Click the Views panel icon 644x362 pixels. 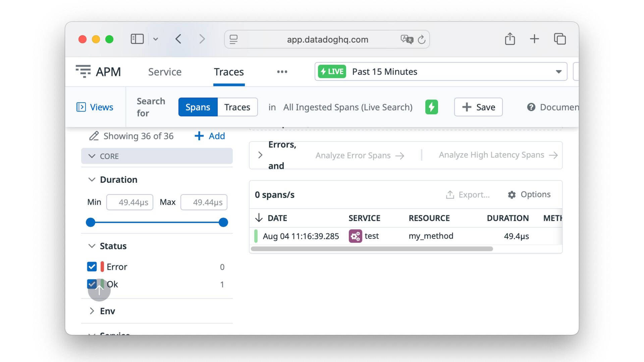pyautogui.click(x=81, y=107)
